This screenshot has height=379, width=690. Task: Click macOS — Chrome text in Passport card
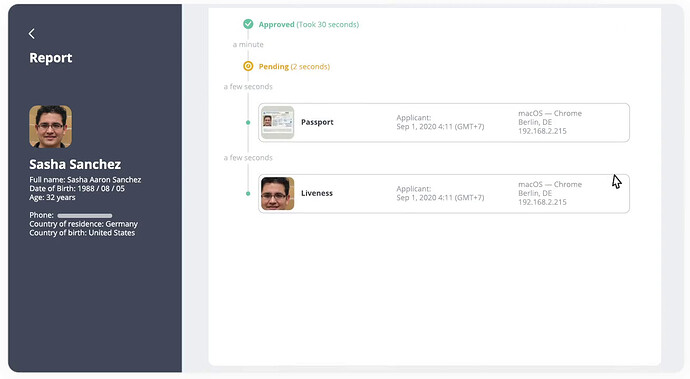(550, 113)
